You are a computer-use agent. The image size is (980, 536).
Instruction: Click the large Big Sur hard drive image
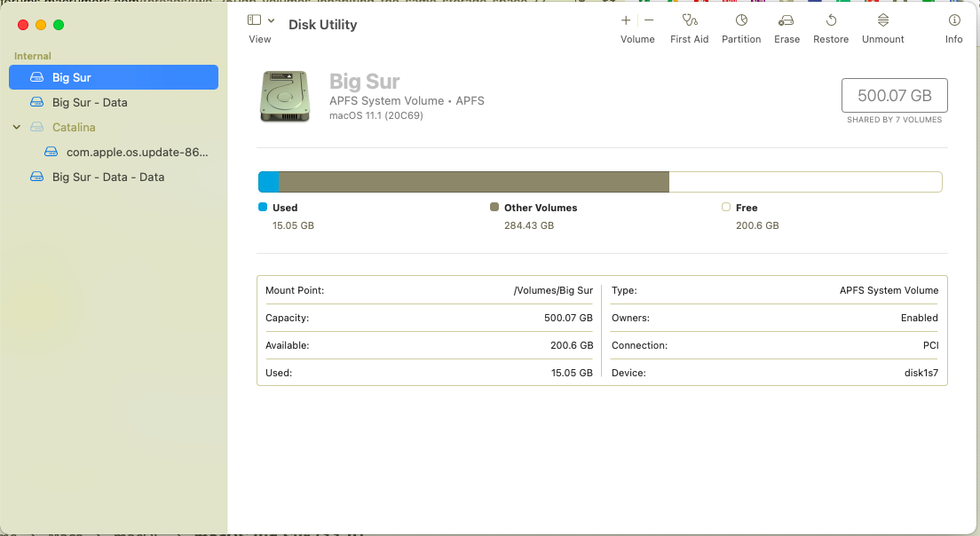coord(285,96)
